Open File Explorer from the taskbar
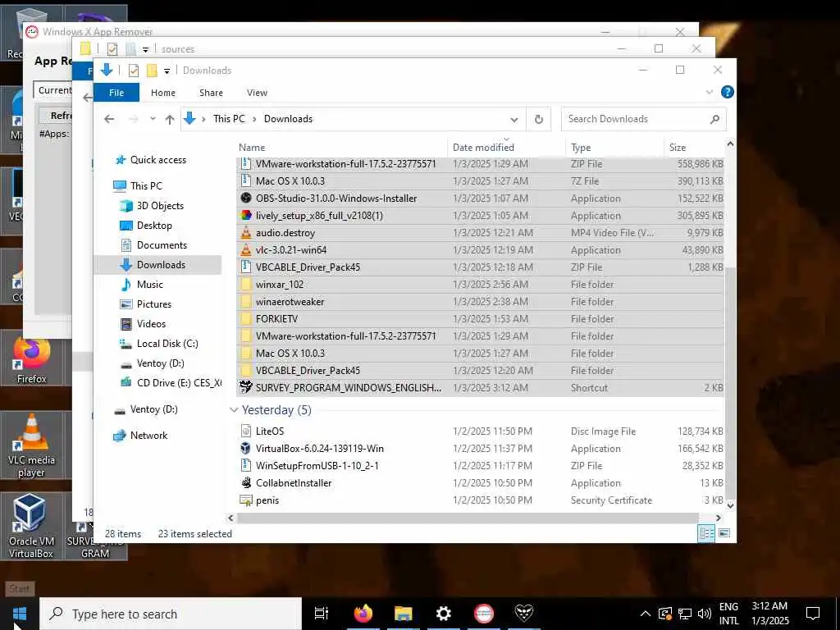The height and width of the screenshot is (630, 840). point(404,613)
